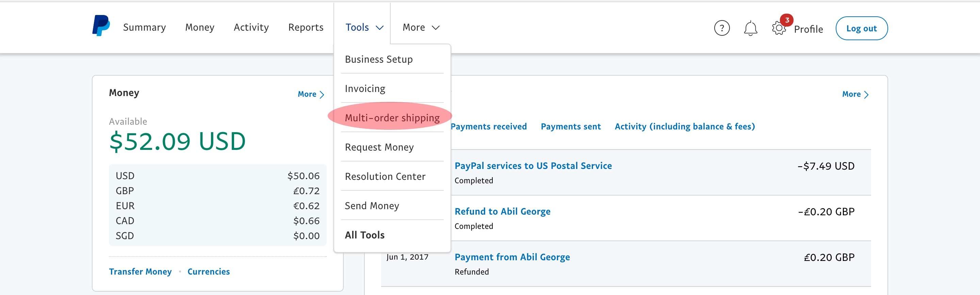Open the help question mark icon
Screen dimensions: 980x295
722,28
